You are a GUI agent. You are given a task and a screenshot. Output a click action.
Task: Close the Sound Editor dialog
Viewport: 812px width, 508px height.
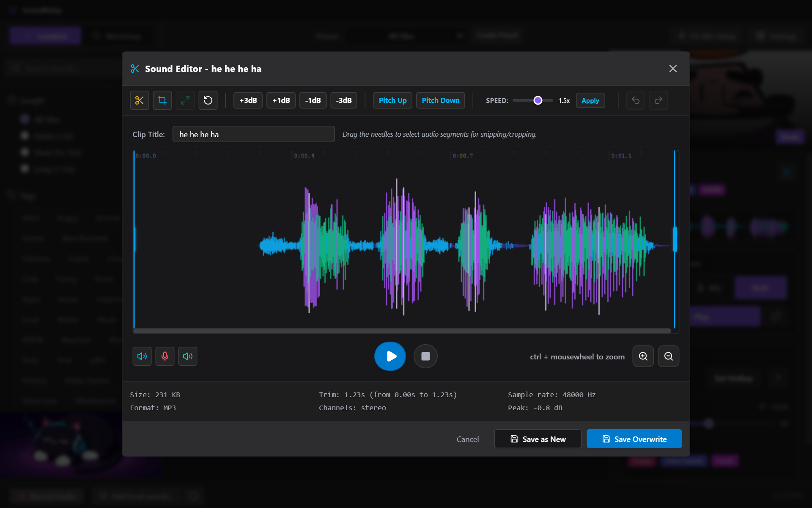(673, 69)
